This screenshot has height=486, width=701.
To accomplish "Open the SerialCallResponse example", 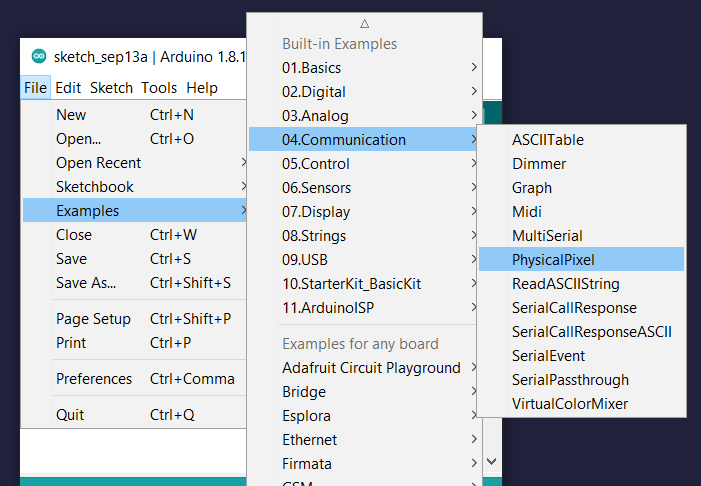I will 581,308.
